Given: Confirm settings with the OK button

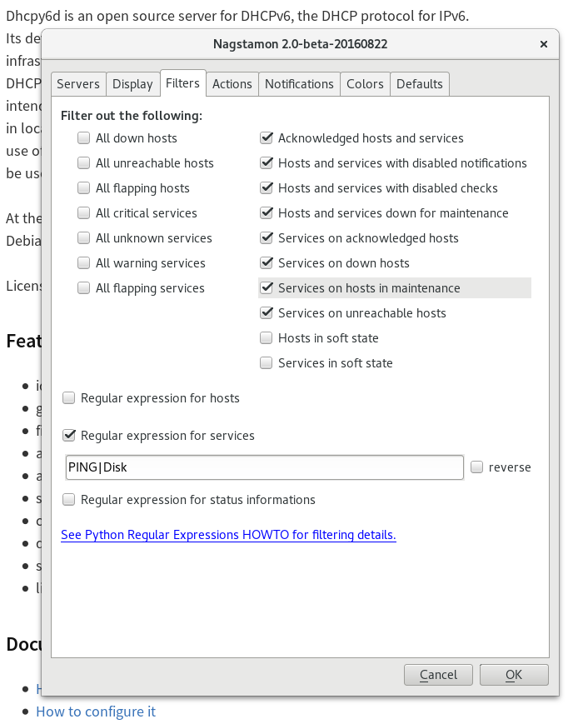Looking at the screenshot, I should (514, 675).
